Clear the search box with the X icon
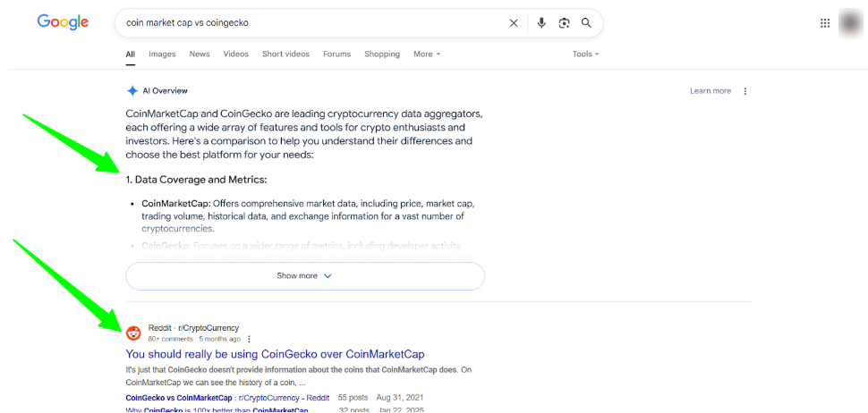The width and height of the screenshot is (868, 413). click(x=514, y=22)
